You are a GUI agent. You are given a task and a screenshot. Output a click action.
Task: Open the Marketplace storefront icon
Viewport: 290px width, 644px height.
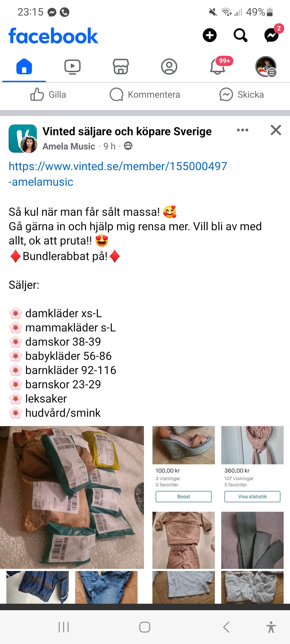[121, 67]
